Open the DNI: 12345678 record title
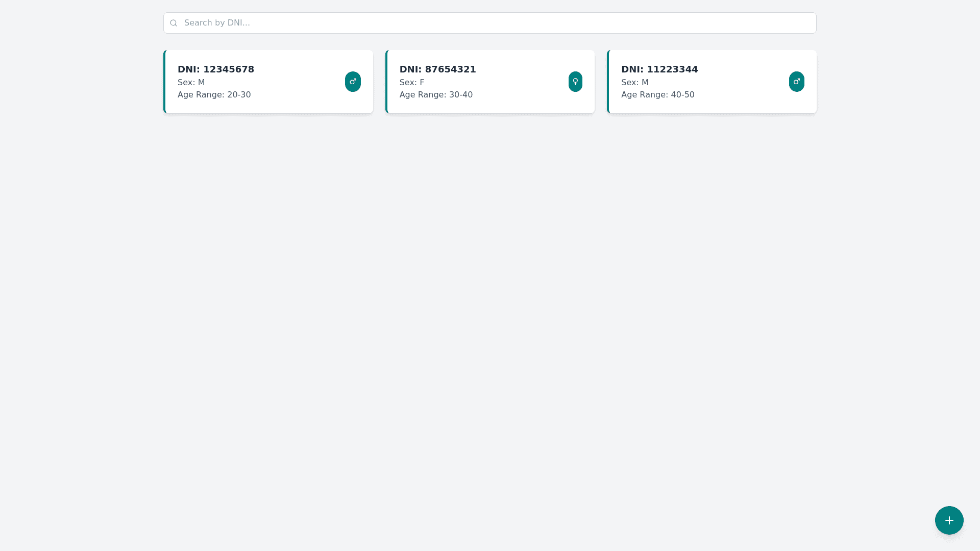 [x=216, y=69]
